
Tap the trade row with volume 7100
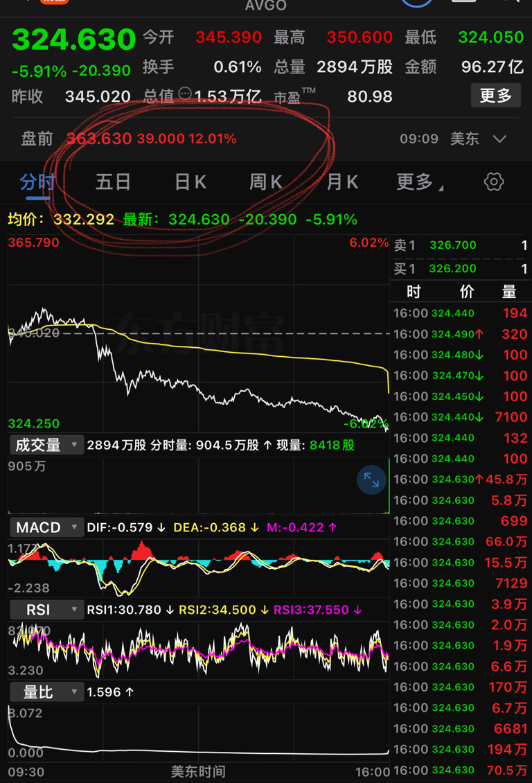point(460,417)
